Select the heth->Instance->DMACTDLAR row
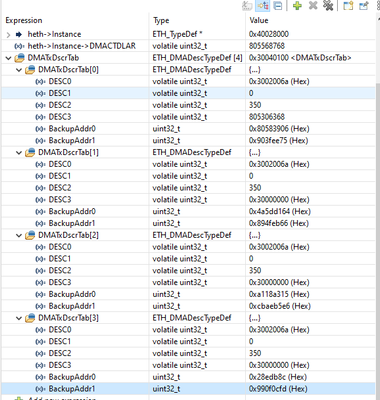 [x=188, y=46]
